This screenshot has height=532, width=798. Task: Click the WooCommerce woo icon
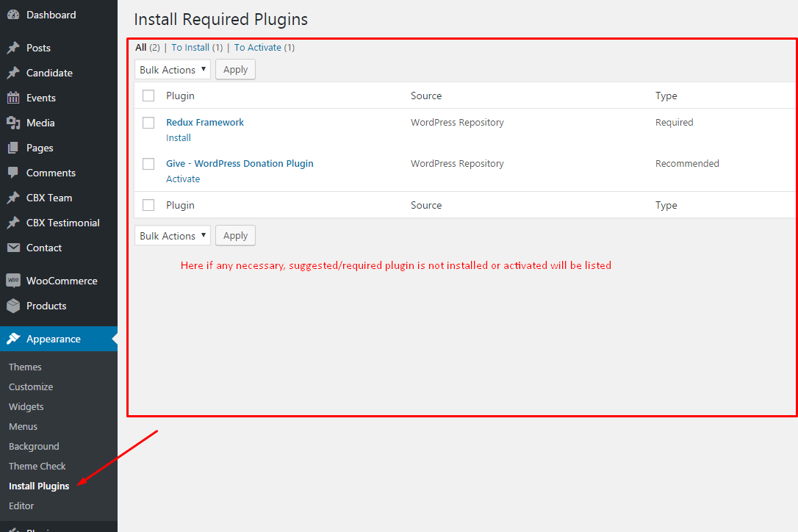(x=13, y=281)
